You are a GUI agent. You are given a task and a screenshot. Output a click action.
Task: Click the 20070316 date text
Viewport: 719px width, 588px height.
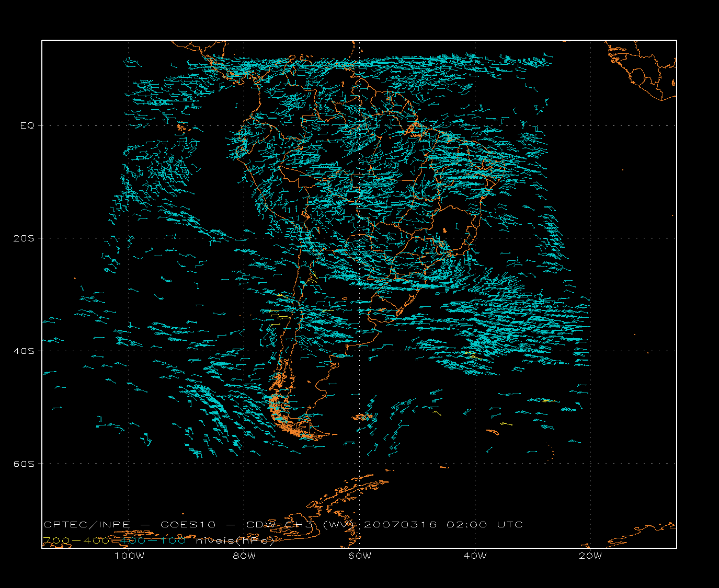pos(400,525)
